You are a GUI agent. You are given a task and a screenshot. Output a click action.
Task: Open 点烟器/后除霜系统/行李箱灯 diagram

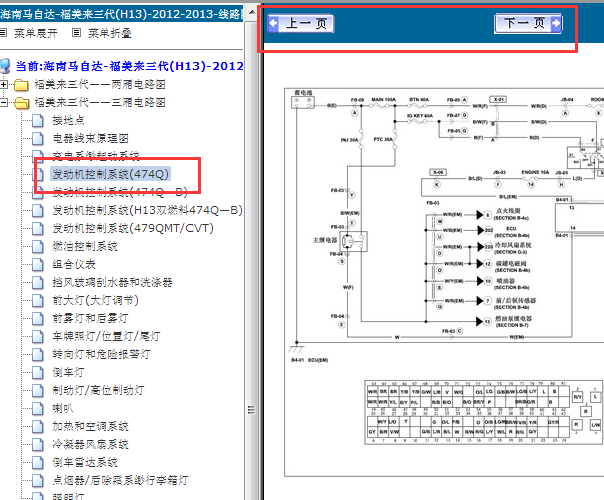(x=120, y=480)
